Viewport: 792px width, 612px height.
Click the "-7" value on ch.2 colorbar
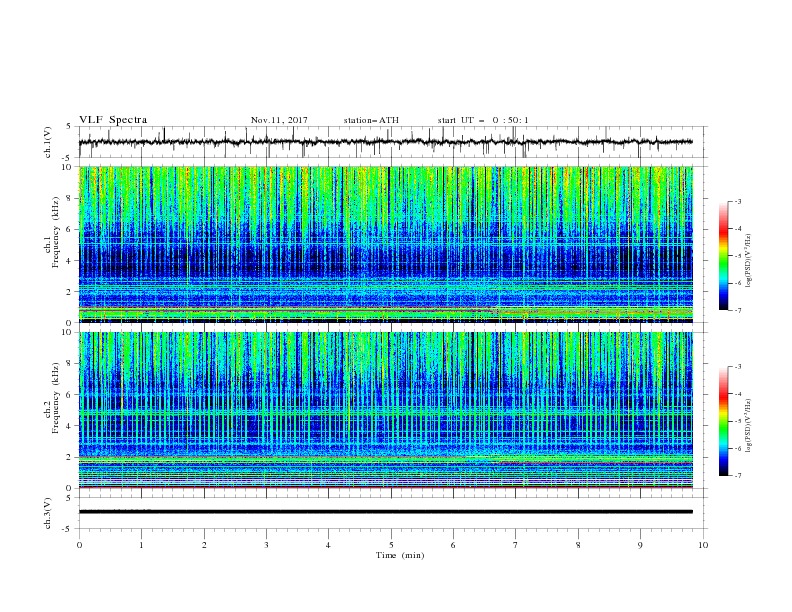pos(737,476)
